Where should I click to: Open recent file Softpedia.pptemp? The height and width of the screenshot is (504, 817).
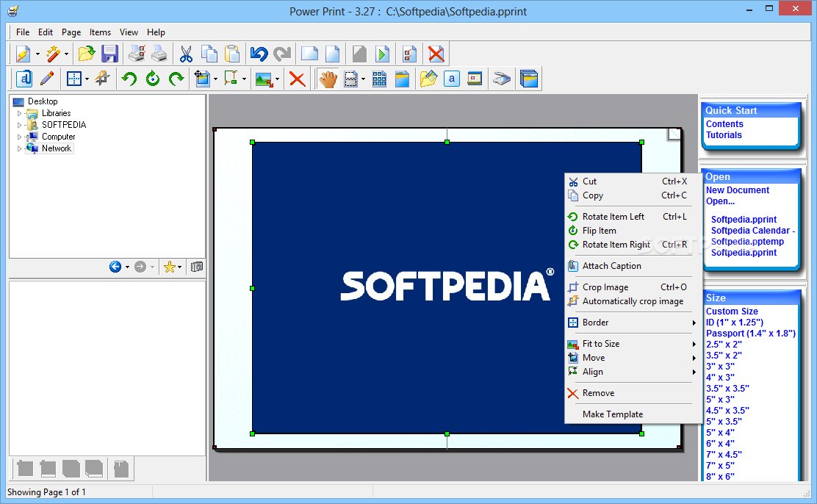(747, 241)
